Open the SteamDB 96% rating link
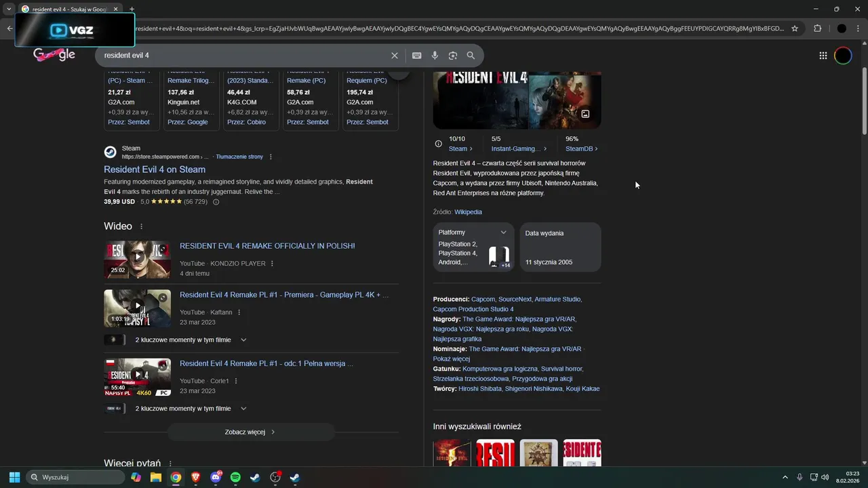The width and height of the screenshot is (868, 488). pyautogui.click(x=581, y=148)
